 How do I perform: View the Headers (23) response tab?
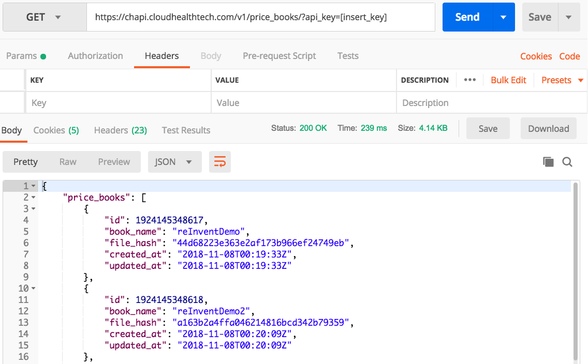point(120,130)
